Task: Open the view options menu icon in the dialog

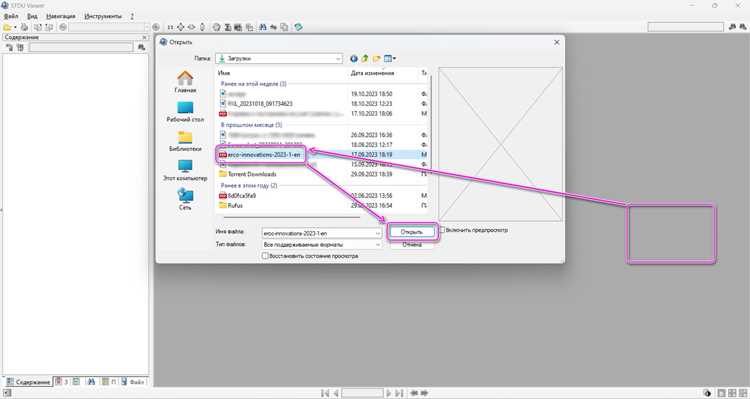Action: click(390, 58)
